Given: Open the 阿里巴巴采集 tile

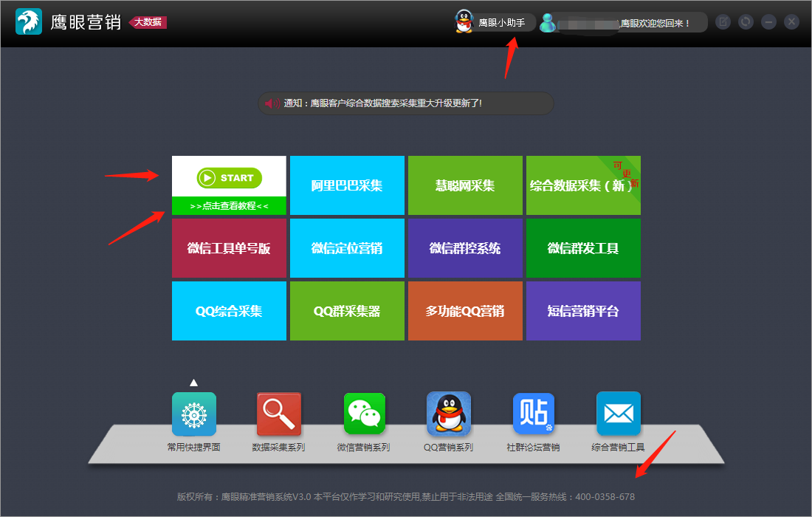Looking at the screenshot, I should [347, 185].
